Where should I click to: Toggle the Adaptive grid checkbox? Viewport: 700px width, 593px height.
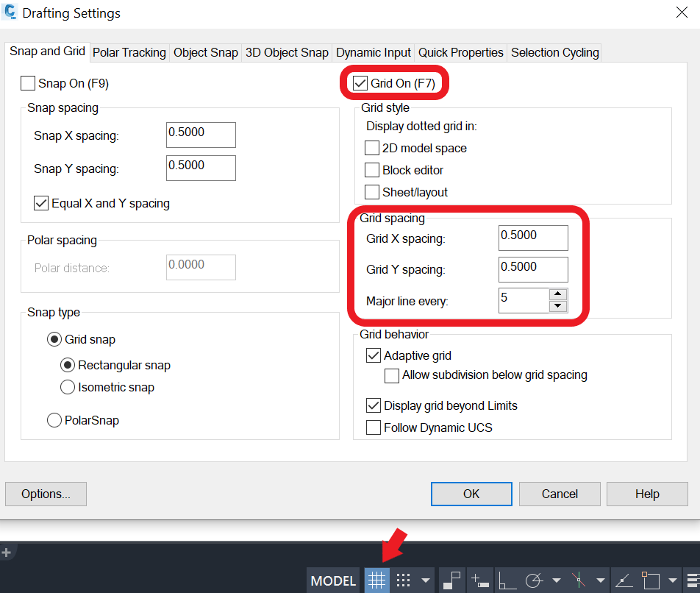pos(374,355)
